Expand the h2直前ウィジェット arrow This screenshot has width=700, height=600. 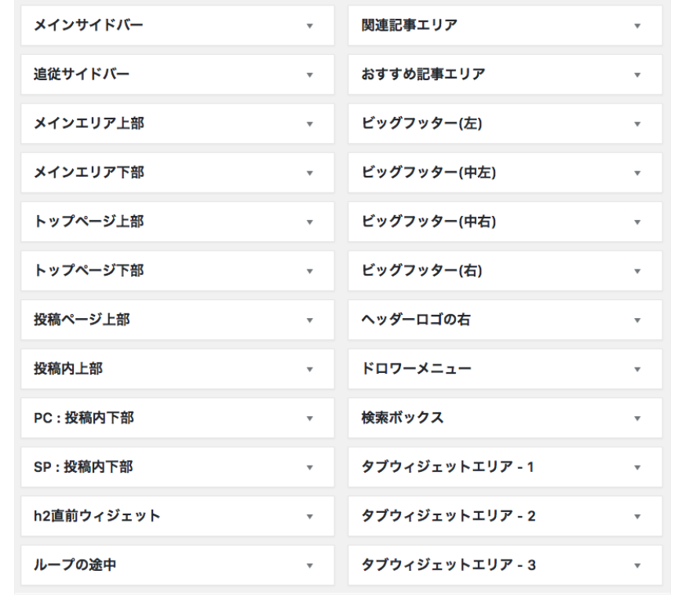pyautogui.click(x=310, y=517)
